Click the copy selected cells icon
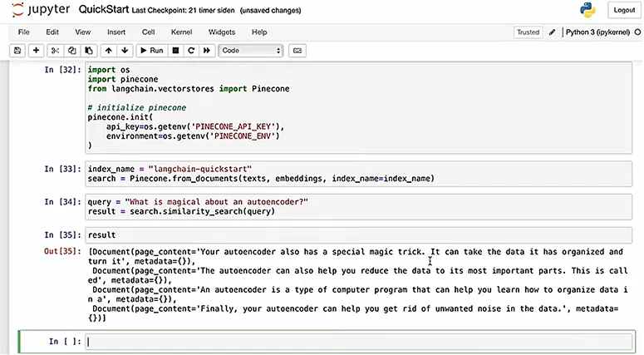Screen dimensions: 644x355 (73, 51)
